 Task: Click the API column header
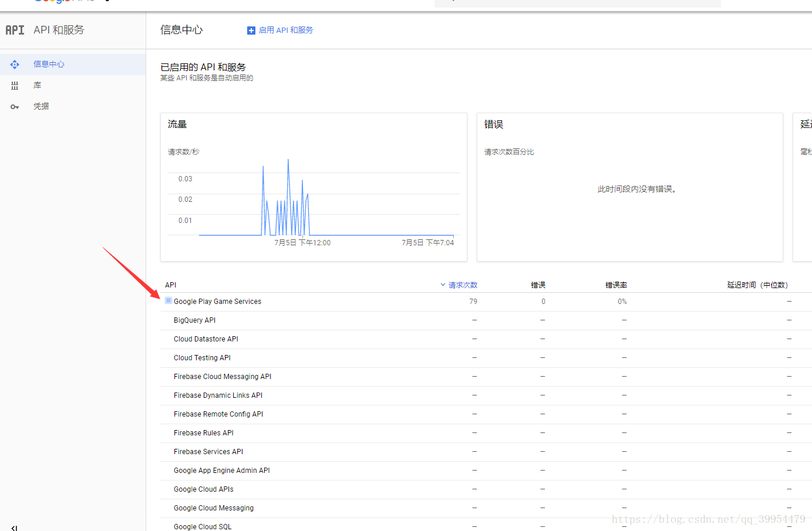(x=171, y=285)
